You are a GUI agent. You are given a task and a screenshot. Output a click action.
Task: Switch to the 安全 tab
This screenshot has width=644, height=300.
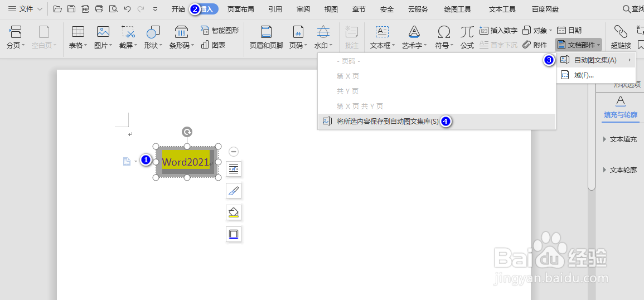pyautogui.click(x=387, y=9)
